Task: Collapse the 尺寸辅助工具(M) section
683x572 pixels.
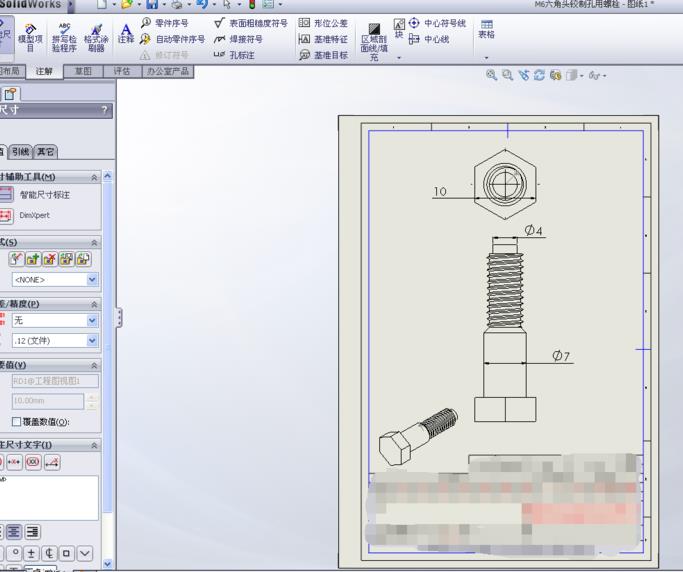Action: click(94, 177)
